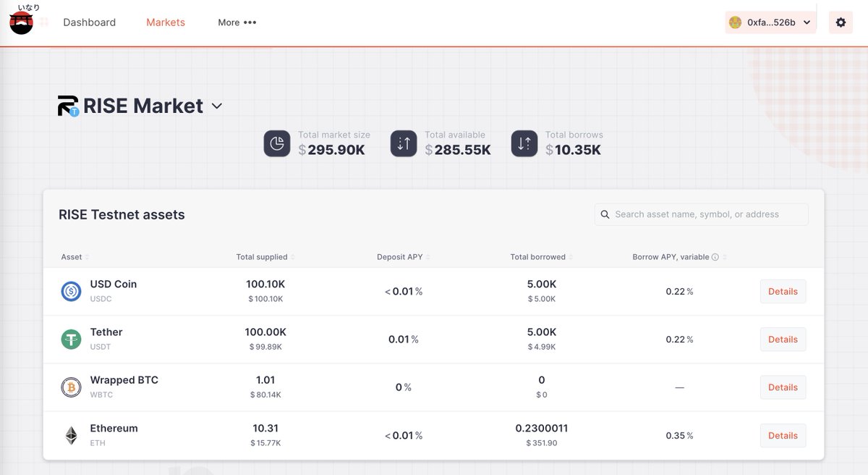Image resolution: width=868 pixels, height=475 pixels.
Task: Sort by Borrow APY, variable column
Action: click(x=679, y=257)
